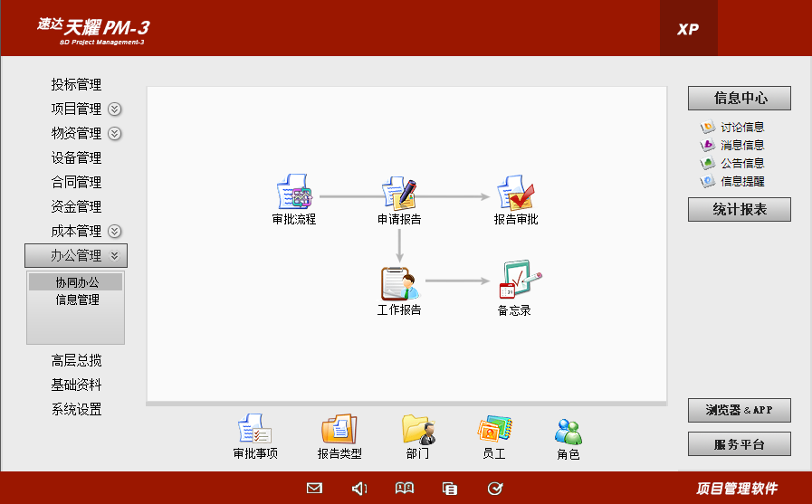Select 信息管理 submenu item

point(77,300)
